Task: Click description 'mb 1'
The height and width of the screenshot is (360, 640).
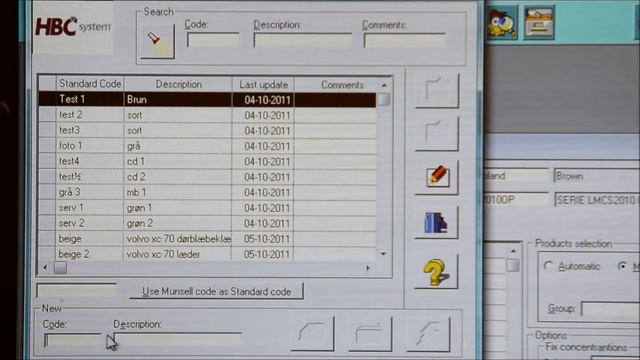Action: tap(136, 192)
